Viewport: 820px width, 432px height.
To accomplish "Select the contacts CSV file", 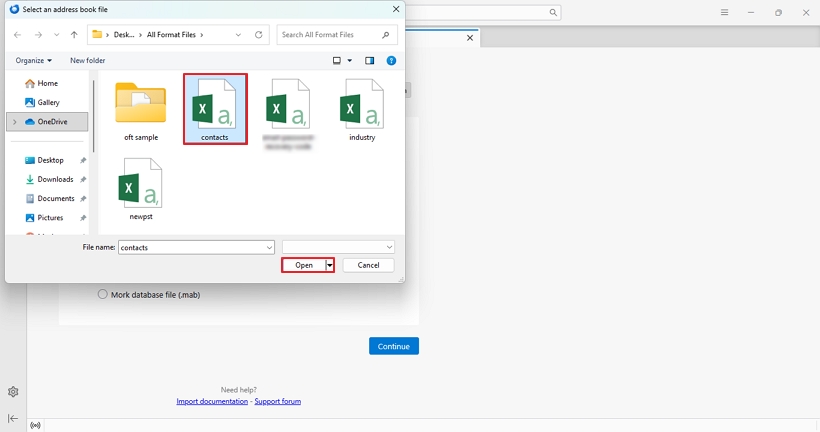I will tap(215, 109).
